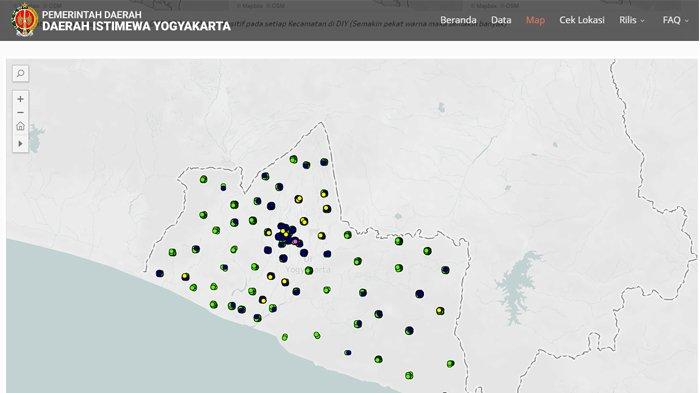
Task: Open the map search tool
Action: (21, 73)
